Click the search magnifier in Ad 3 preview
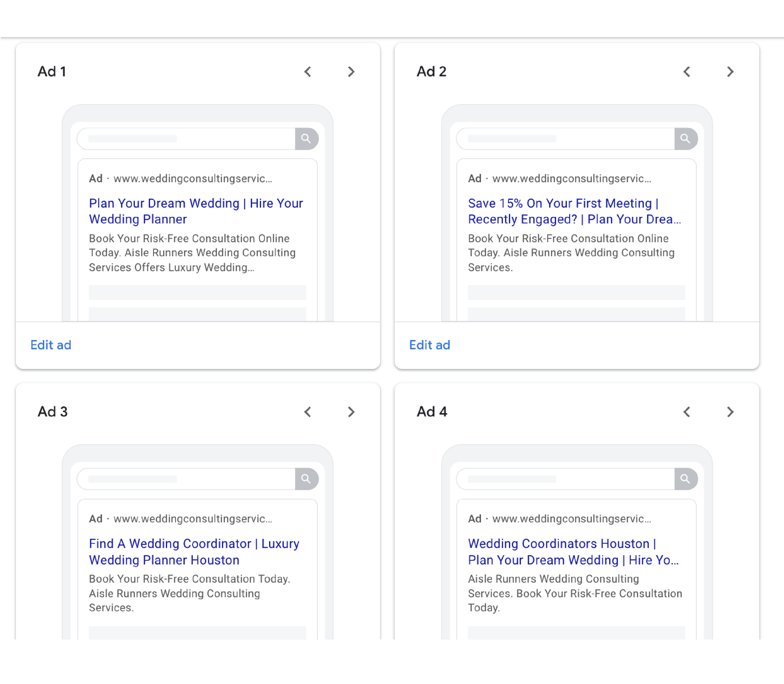The height and width of the screenshot is (684, 784). pos(306,479)
